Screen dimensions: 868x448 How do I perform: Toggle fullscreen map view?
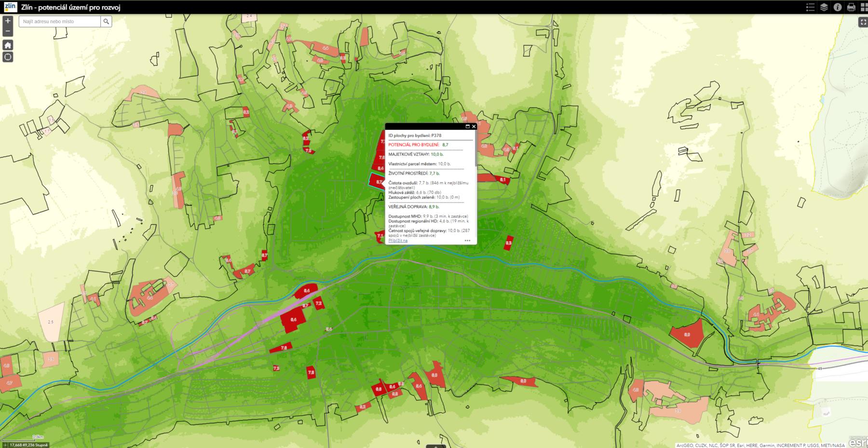[x=863, y=22]
